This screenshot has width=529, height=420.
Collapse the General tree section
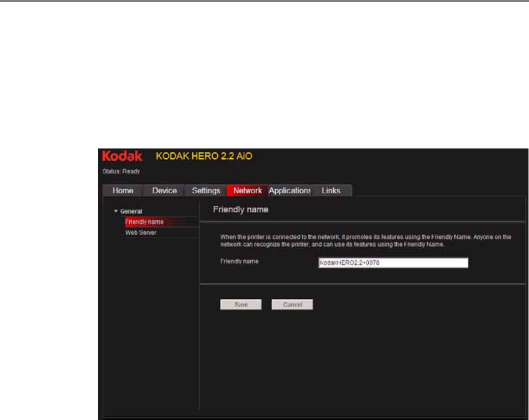tap(116, 211)
